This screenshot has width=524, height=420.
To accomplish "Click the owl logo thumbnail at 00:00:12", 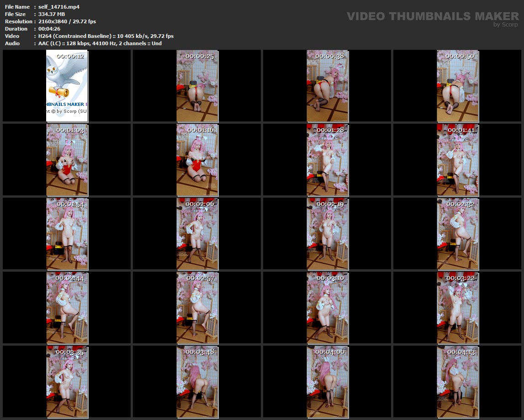I will 67,86.
